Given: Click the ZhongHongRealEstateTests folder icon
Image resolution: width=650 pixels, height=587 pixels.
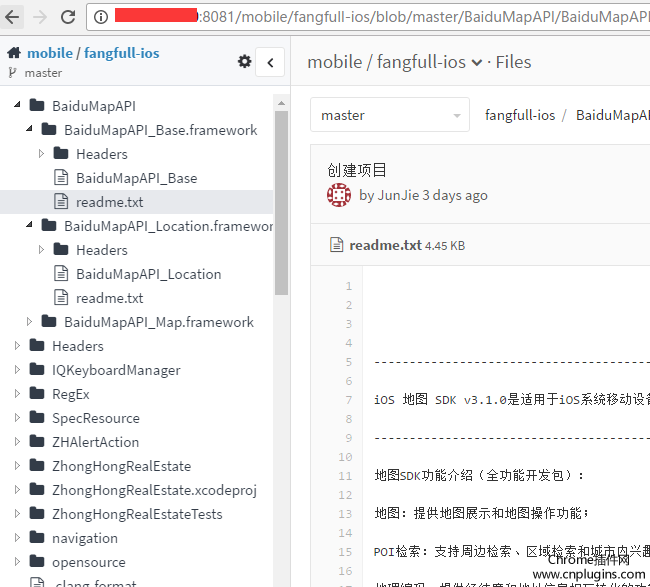Looking at the screenshot, I should tap(37, 514).
